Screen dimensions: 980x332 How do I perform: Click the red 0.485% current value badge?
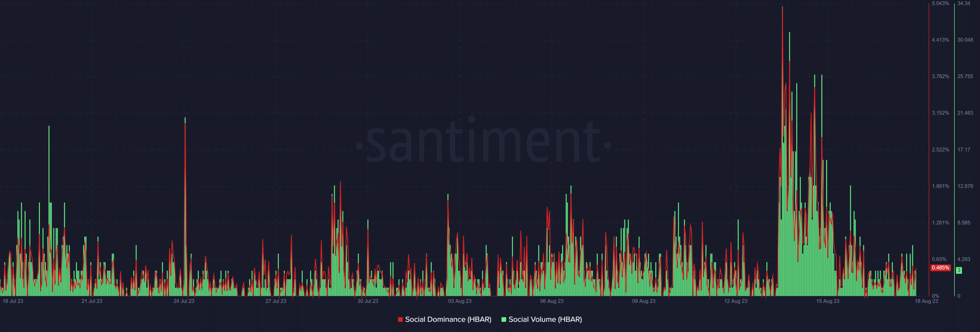[940, 268]
